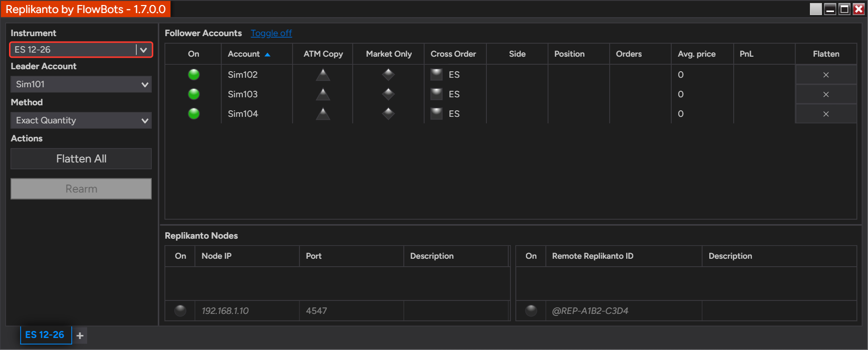
Task: Flatten the Sim103 account with X button
Action: pyautogui.click(x=826, y=94)
